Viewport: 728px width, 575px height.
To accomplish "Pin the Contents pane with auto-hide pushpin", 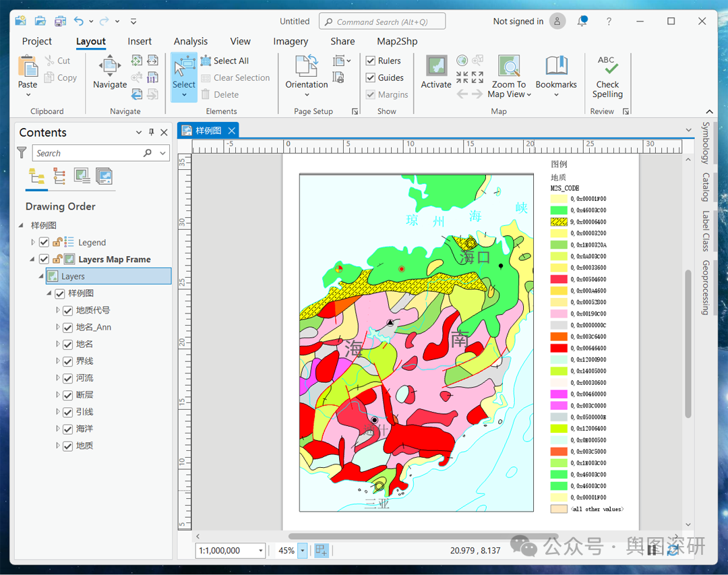I will (x=152, y=132).
